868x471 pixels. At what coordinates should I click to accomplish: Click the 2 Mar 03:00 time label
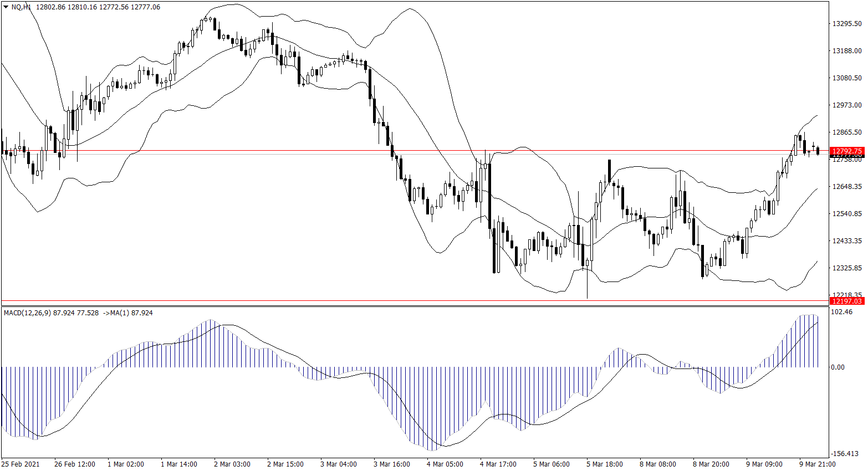pyautogui.click(x=232, y=464)
